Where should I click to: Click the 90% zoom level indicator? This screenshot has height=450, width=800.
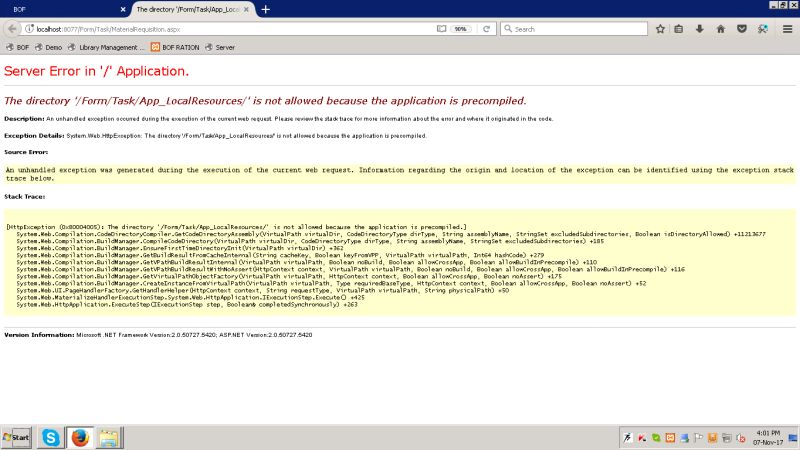click(x=461, y=29)
